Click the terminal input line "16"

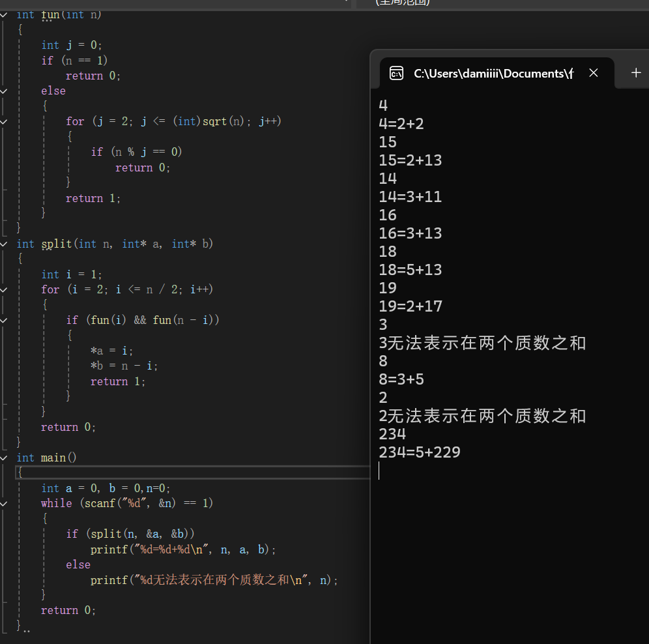(388, 215)
